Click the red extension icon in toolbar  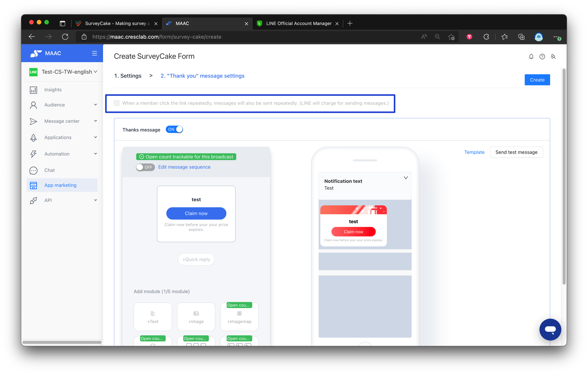click(469, 37)
